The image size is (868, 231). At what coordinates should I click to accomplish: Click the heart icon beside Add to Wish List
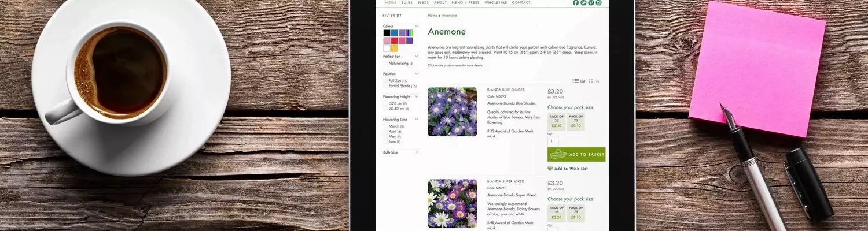point(550,169)
